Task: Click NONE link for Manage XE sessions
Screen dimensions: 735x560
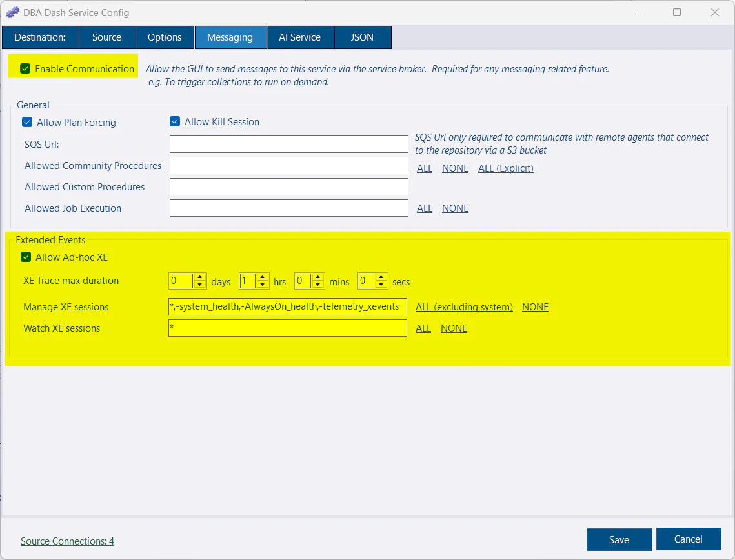Action: coord(536,307)
